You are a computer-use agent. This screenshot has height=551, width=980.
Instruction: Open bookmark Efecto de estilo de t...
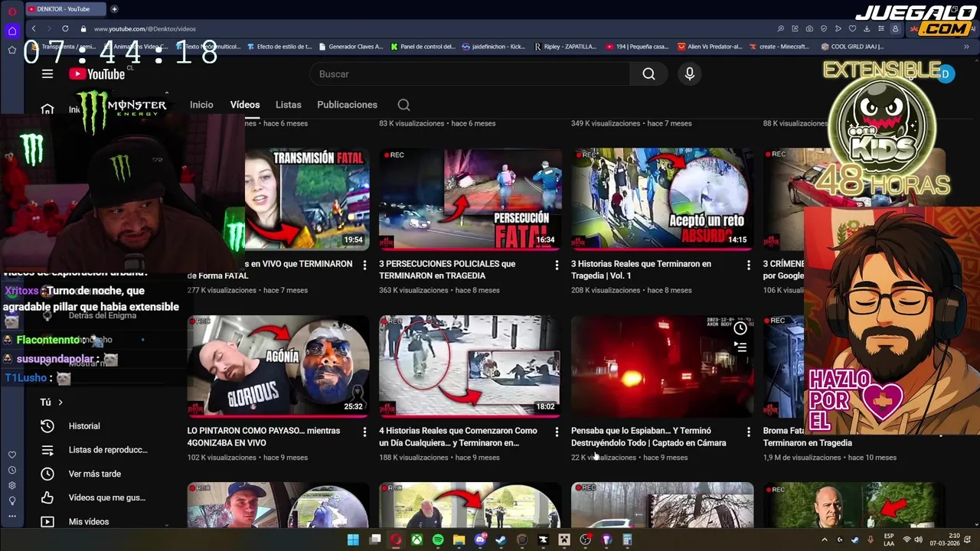point(279,47)
